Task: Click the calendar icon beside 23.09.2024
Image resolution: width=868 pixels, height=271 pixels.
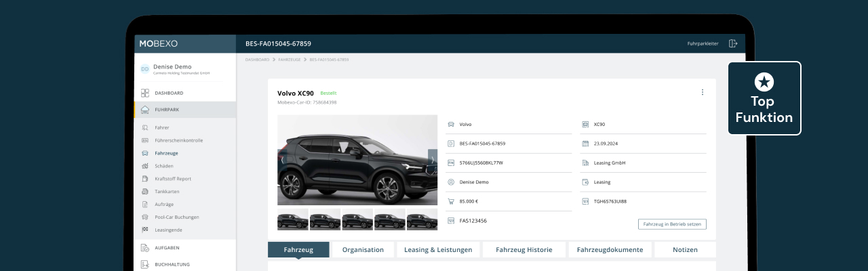Action: click(x=585, y=144)
